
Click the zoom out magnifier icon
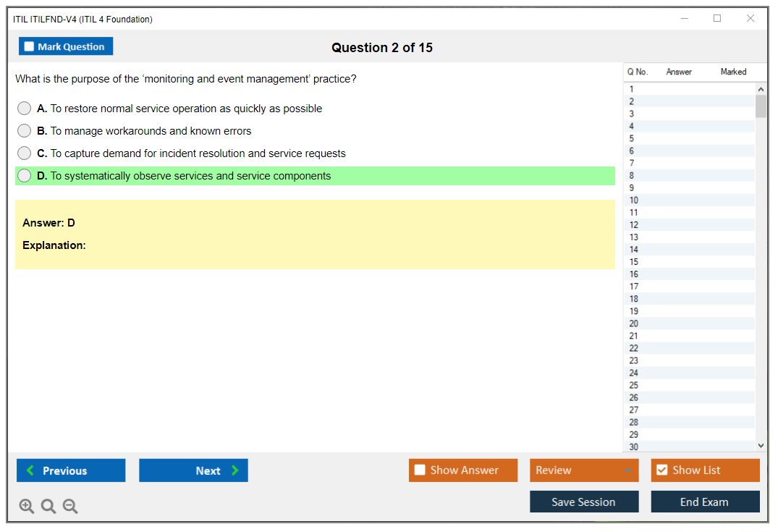70,507
